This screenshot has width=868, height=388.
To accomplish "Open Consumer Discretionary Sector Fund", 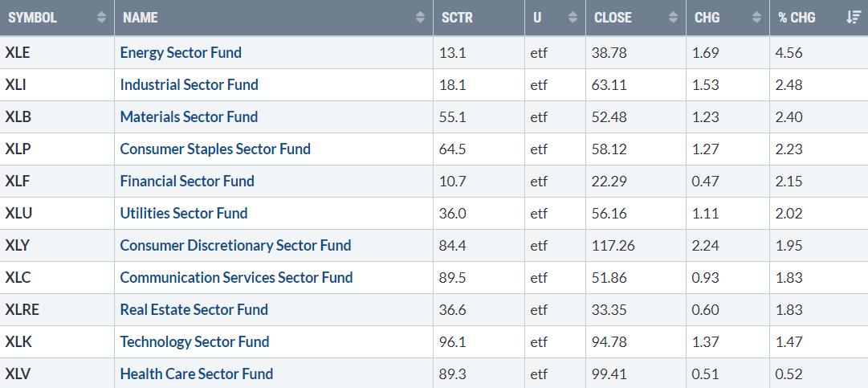I will pyautogui.click(x=235, y=245).
